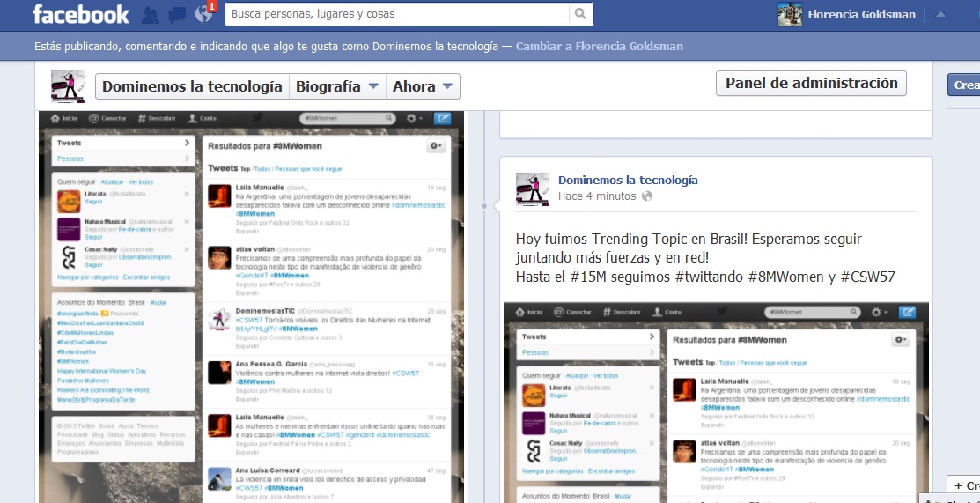
Task: Click the timeline dot marker beside post
Action: point(483,206)
